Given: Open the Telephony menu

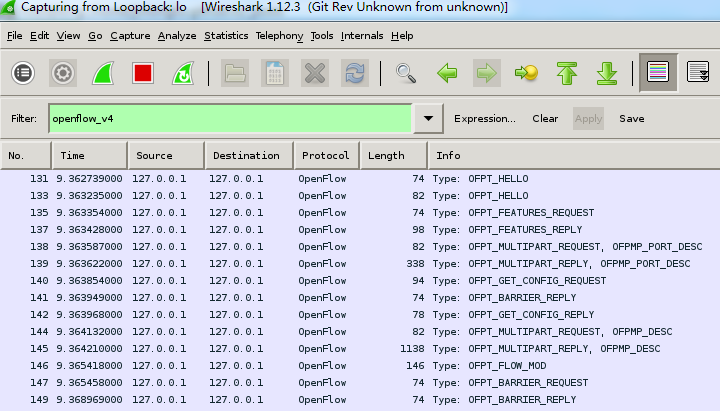Looking at the screenshot, I should (279, 36).
